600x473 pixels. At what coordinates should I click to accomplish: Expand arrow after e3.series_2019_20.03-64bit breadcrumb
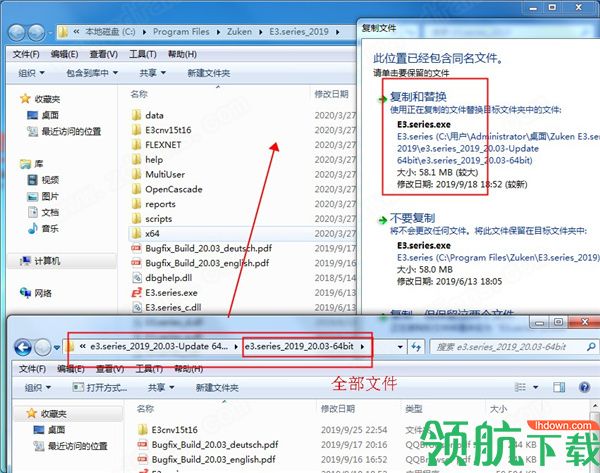pos(362,347)
